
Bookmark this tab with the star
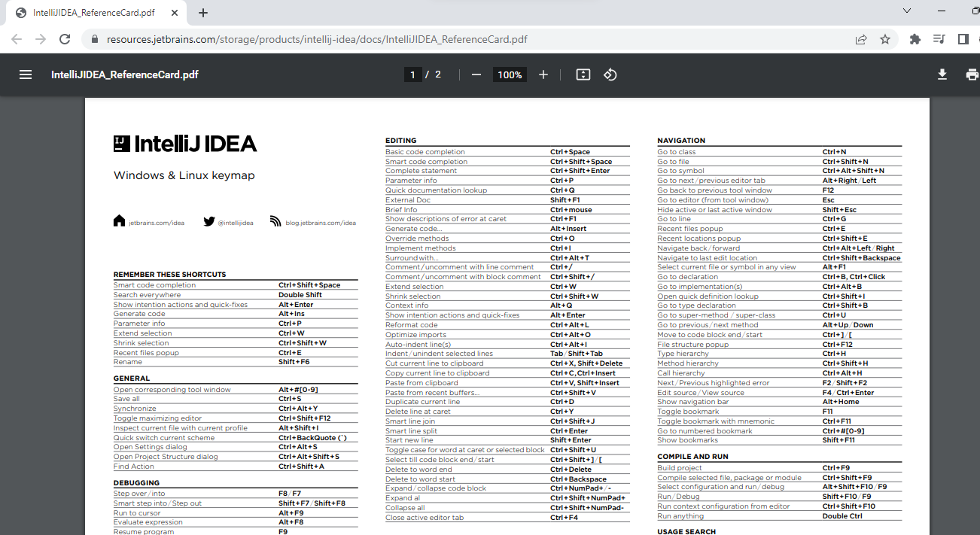[x=885, y=39]
